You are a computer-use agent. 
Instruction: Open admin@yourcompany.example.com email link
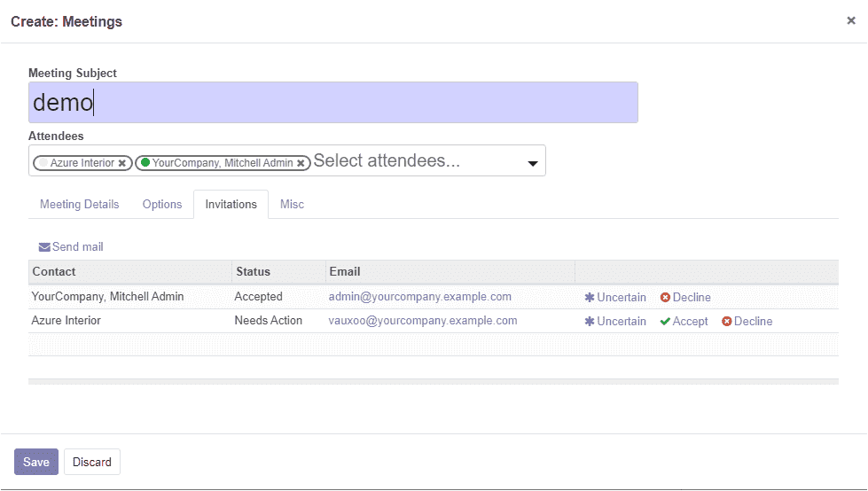[419, 297]
